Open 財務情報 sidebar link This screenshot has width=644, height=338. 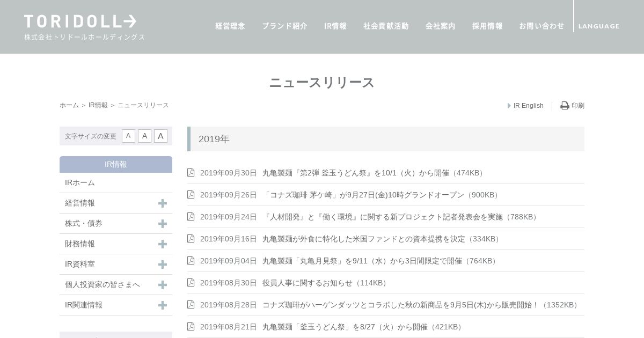80,244
